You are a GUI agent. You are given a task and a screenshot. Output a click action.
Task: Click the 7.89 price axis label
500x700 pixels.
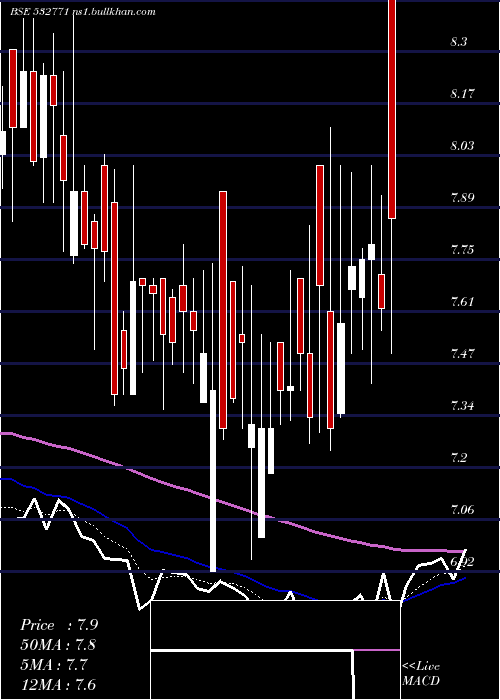click(x=462, y=198)
